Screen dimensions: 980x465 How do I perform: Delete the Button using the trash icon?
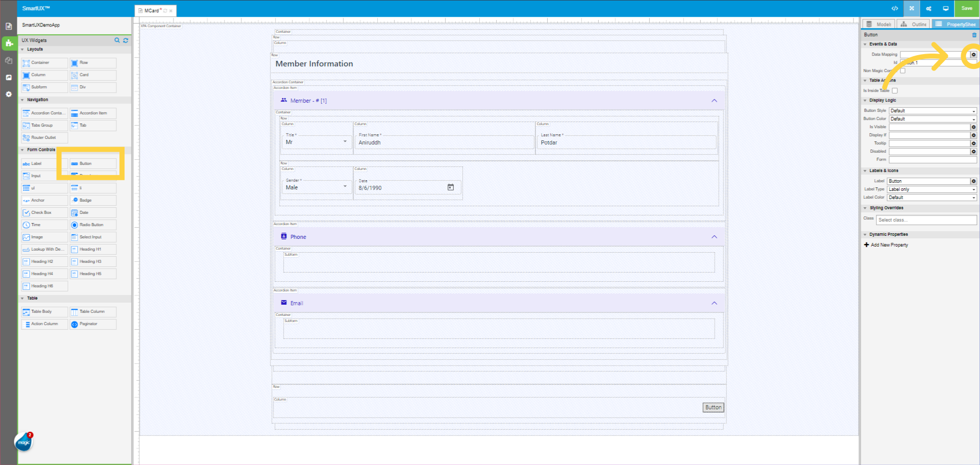[974, 35]
